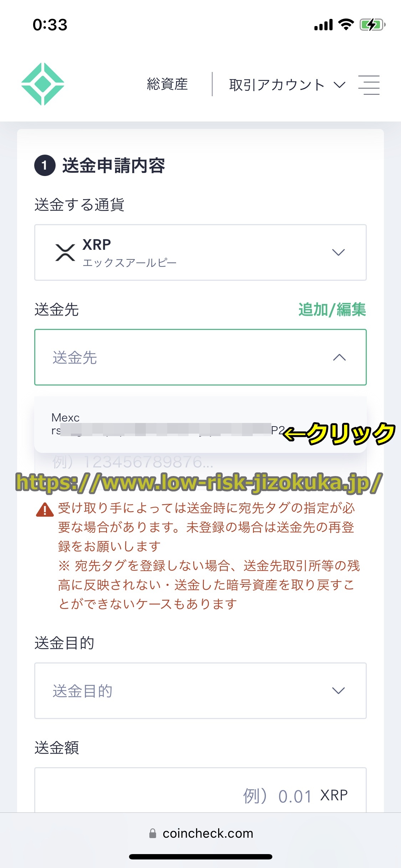Expand the 取引アカウント account dropdown

[287, 85]
